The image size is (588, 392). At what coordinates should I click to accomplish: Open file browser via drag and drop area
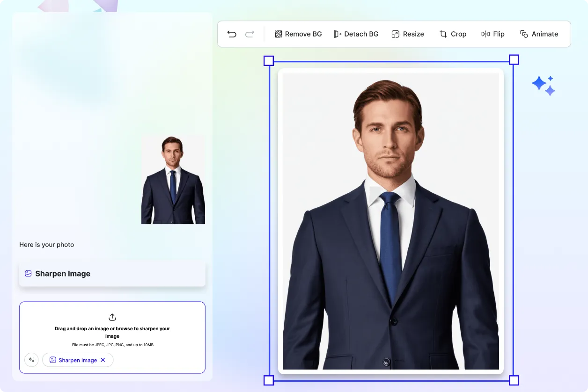112,332
